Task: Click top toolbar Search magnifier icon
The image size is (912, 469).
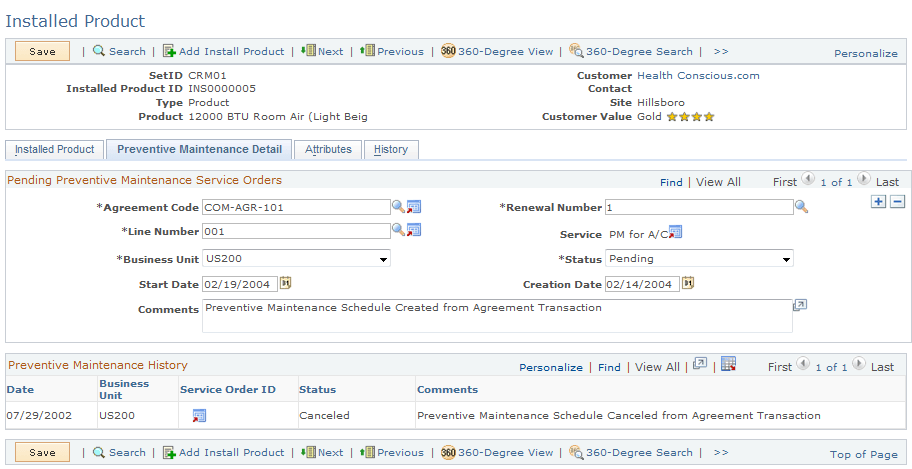Action: (x=99, y=51)
